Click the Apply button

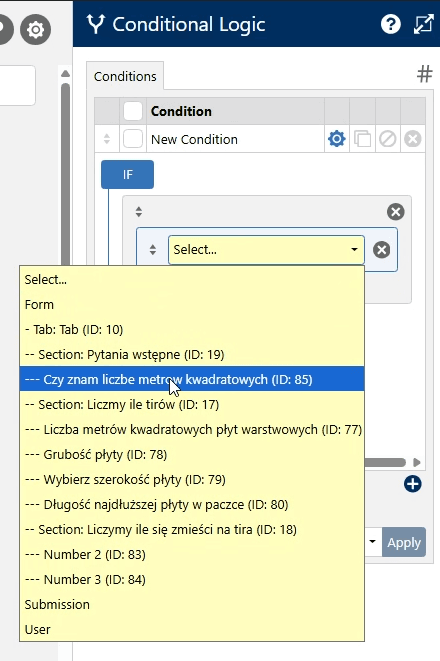pyautogui.click(x=404, y=542)
